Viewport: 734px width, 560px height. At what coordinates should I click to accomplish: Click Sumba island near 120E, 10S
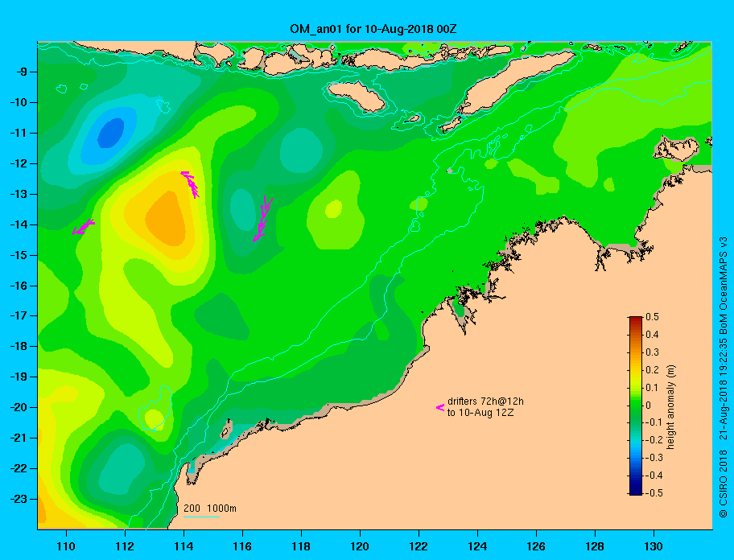[x=357, y=96]
